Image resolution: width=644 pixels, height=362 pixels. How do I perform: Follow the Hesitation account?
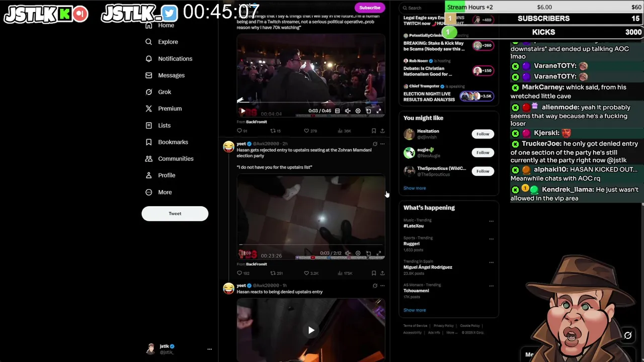point(482,134)
